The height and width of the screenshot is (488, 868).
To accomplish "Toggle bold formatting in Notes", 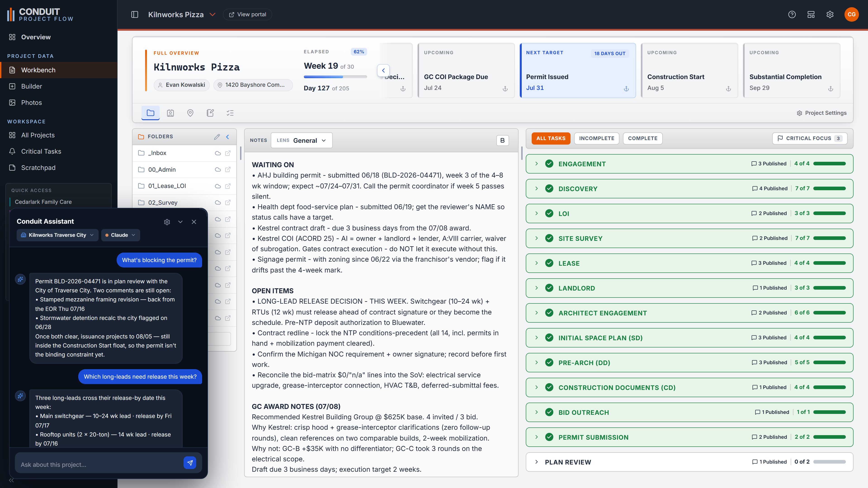I will (x=502, y=141).
